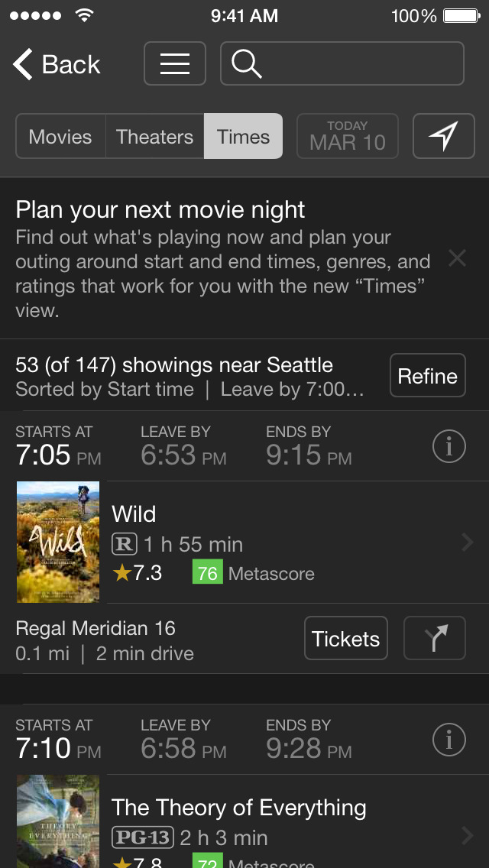Select the Times tab

(x=243, y=137)
